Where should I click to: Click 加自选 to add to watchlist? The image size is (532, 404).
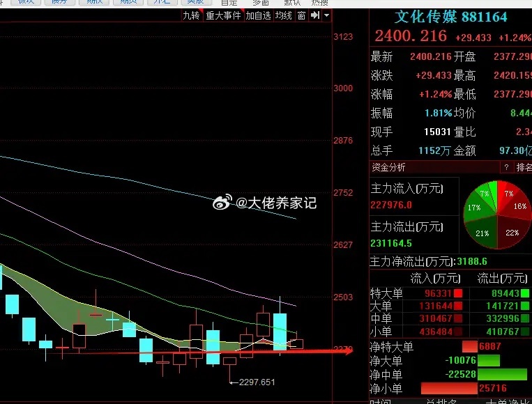[x=258, y=15]
